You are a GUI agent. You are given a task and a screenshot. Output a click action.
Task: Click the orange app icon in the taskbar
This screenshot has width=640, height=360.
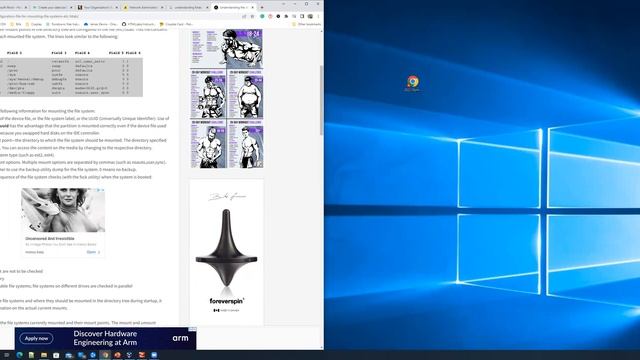click(118, 355)
